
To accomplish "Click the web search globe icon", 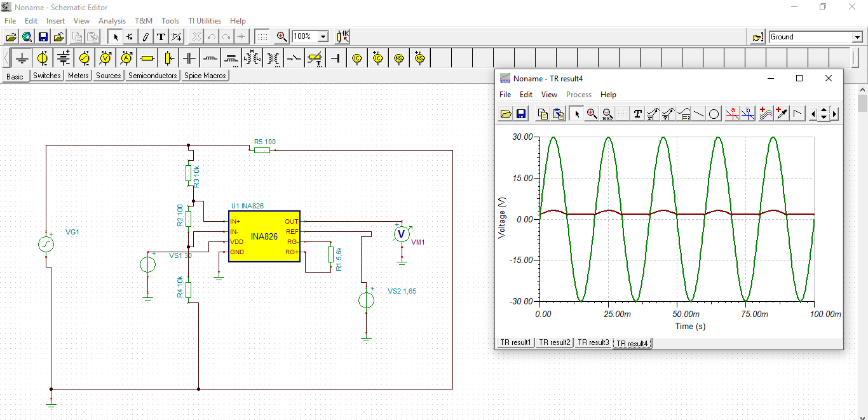I will click(x=27, y=37).
